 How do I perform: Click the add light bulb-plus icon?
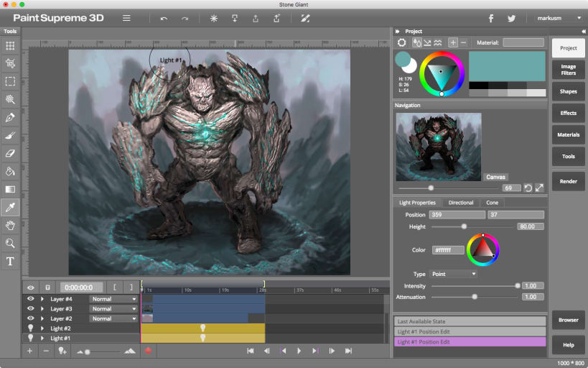tap(62, 351)
